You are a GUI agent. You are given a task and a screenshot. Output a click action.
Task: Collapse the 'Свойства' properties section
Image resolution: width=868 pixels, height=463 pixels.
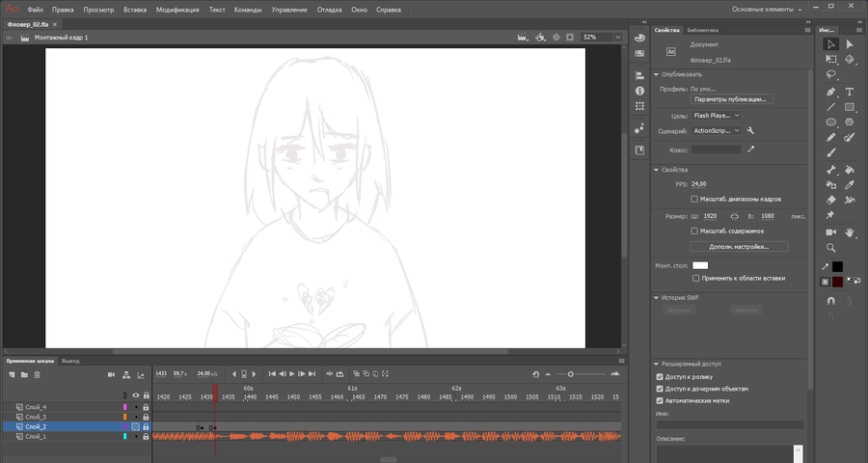657,170
